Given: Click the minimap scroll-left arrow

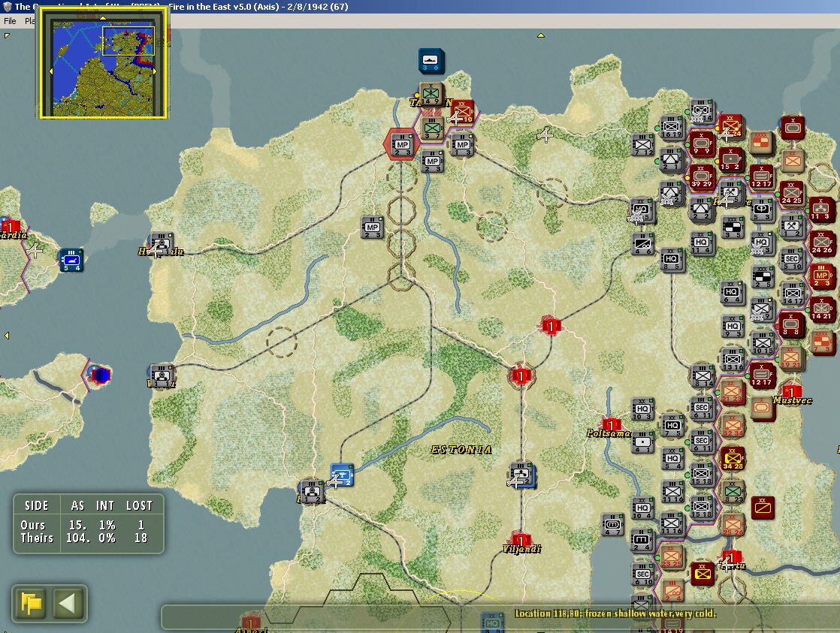Looking at the screenshot, I should (x=51, y=71).
